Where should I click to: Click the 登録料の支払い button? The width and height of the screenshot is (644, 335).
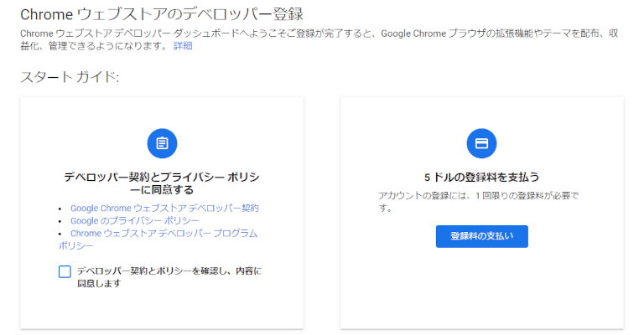tap(482, 236)
